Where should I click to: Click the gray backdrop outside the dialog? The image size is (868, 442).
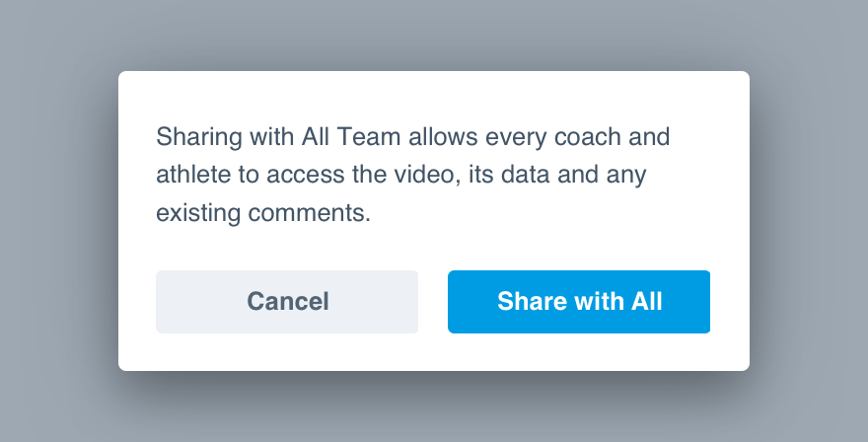coord(55,222)
